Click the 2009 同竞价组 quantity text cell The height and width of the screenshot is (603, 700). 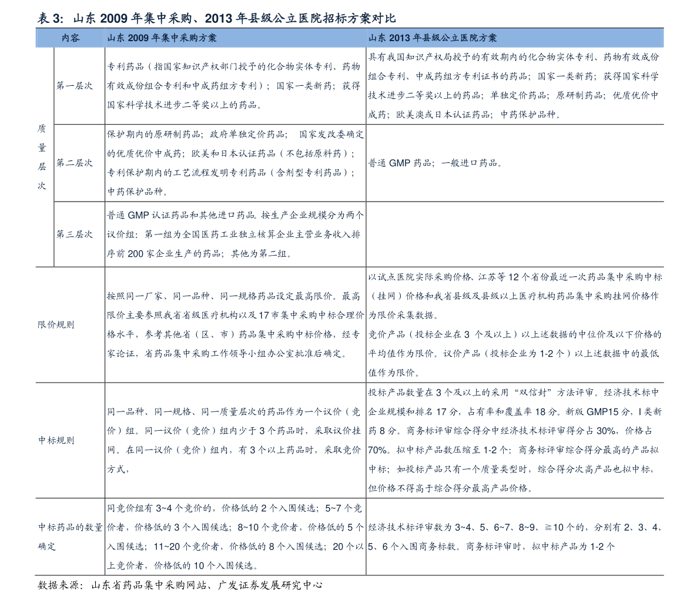(235, 537)
